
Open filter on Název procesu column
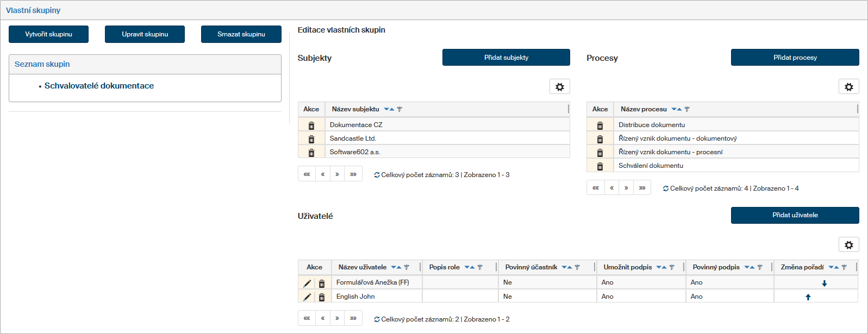point(687,109)
